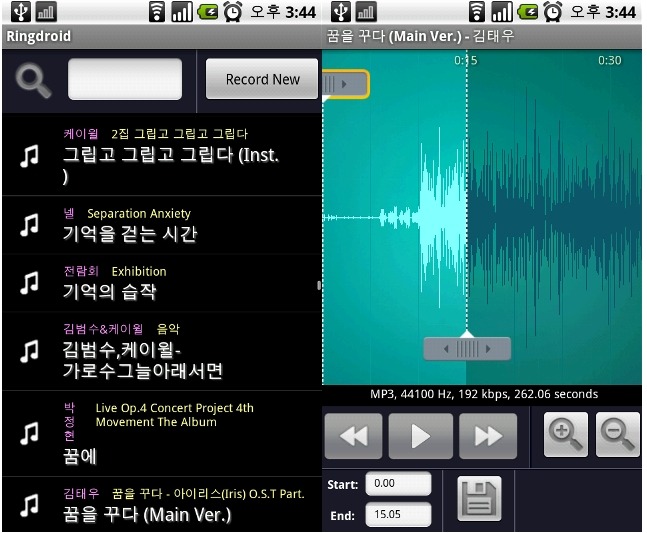This screenshot has height=533, width=647.
Task: Click the waveform at the 0:30 mark
Action: pyautogui.click(x=609, y=200)
